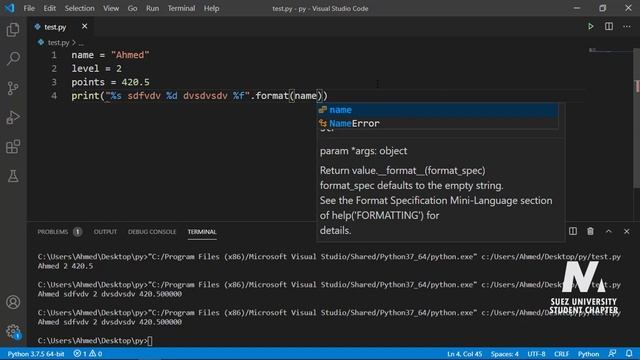Click the 'param *args: object' documentation text

click(363, 151)
